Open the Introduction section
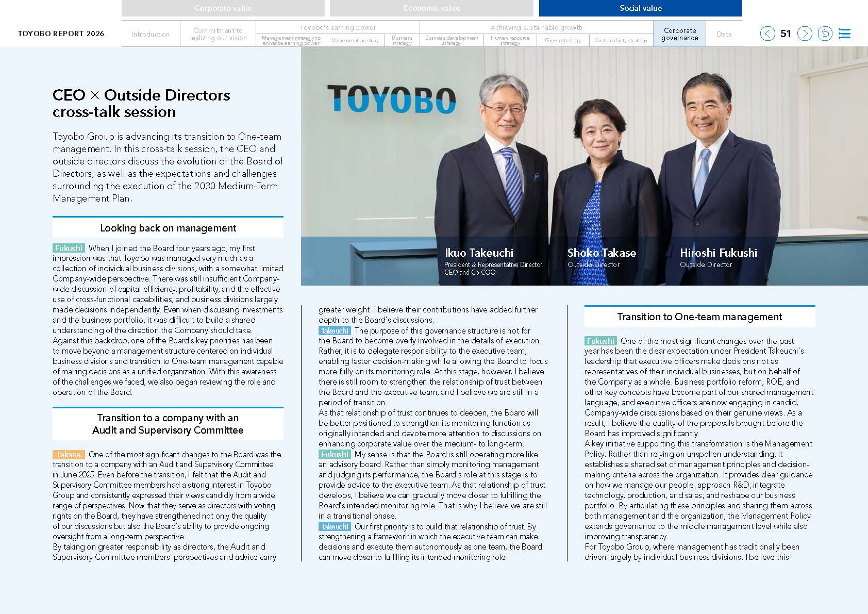 [151, 34]
